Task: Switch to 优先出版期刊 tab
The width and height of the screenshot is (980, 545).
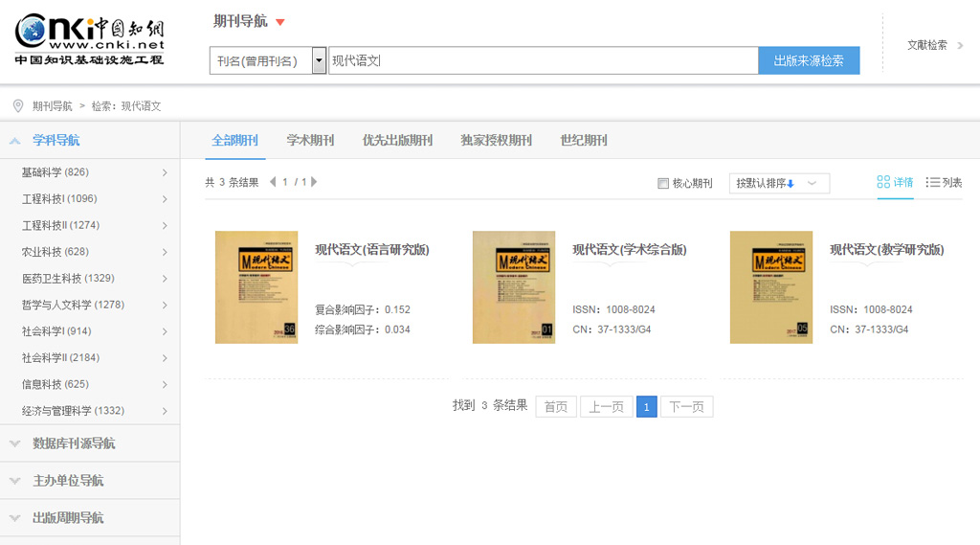Action: 397,140
